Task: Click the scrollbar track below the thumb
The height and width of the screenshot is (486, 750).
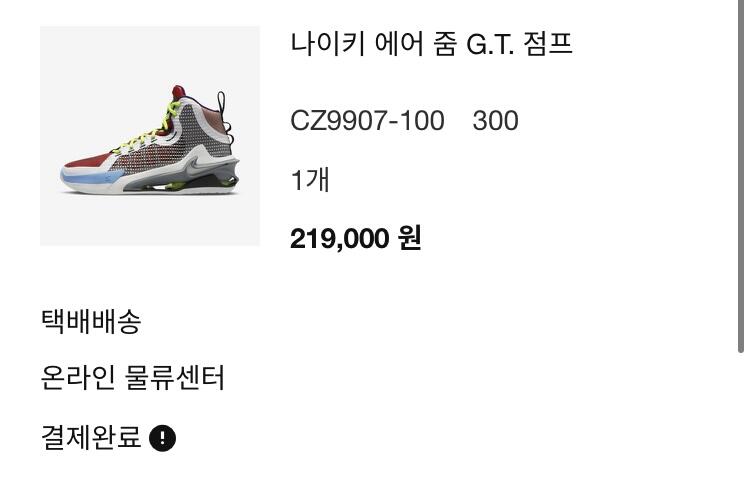Action: 740,420
